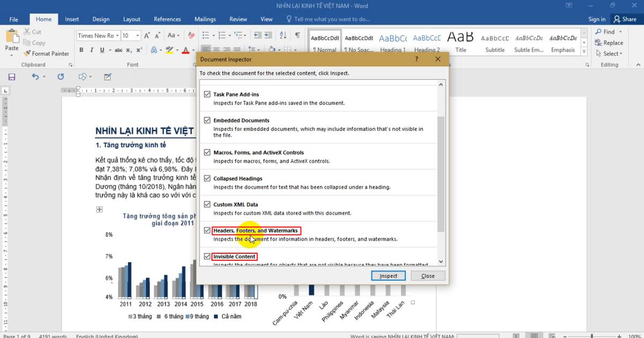This screenshot has height=338, width=644.
Task: Uncheck Headers, Footers, and Watermarks checkbox
Action: pos(207,231)
